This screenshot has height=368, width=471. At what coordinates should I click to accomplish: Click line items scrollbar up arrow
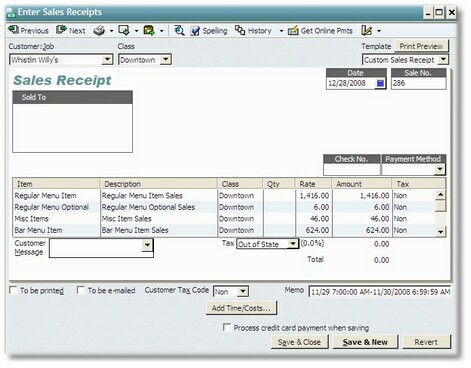click(x=441, y=195)
